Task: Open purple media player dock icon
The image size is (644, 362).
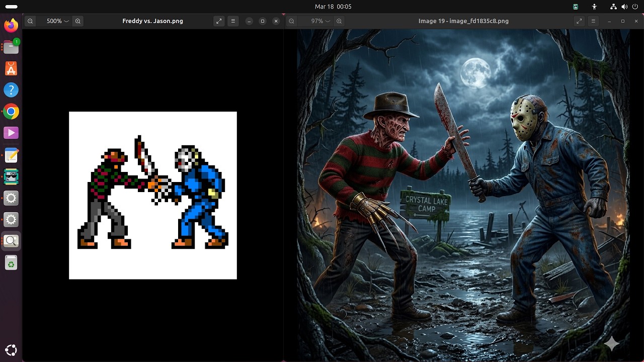Action: coord(11,133)
